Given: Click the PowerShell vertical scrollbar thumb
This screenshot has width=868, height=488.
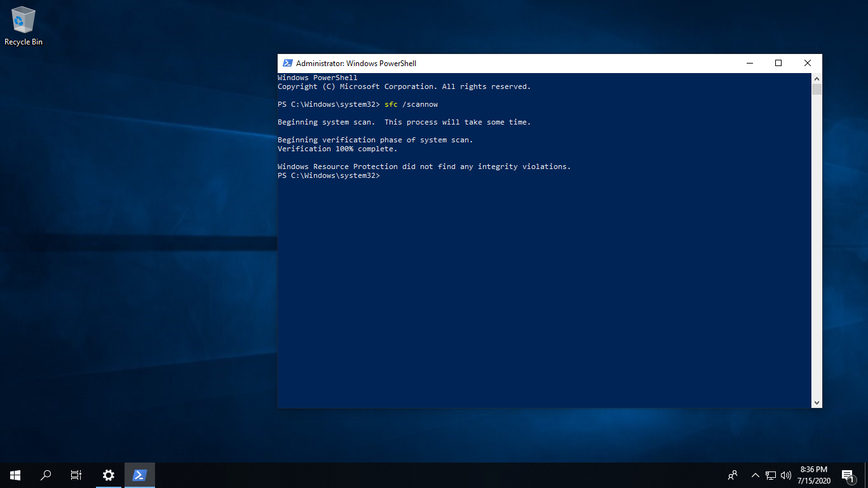Looking at the screenshot, I should coord(817,89).
